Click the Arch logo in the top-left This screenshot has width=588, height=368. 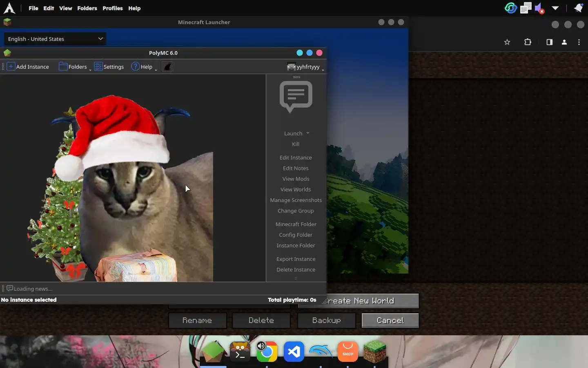[x=9, y=8]
